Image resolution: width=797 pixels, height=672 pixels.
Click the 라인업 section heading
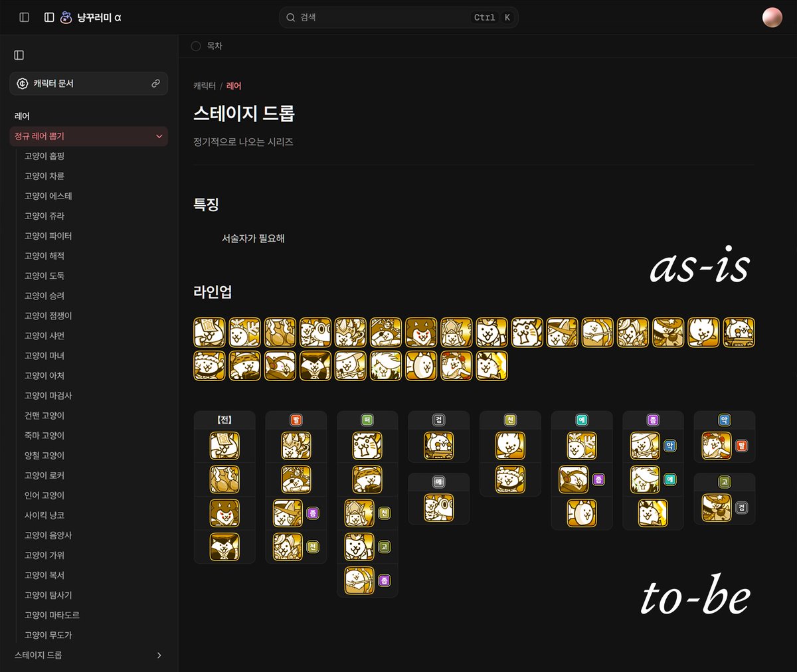(213, 292)
